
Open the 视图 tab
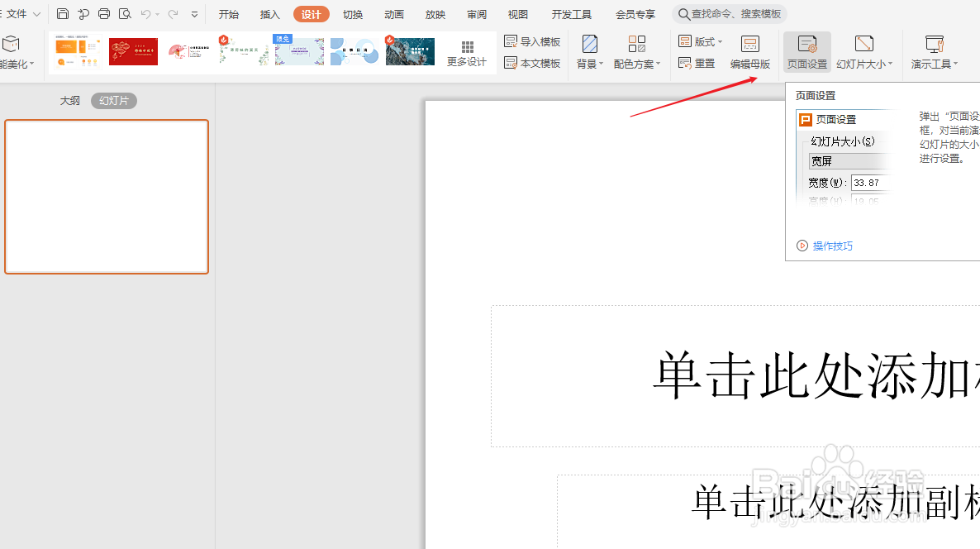click(517, 14)
